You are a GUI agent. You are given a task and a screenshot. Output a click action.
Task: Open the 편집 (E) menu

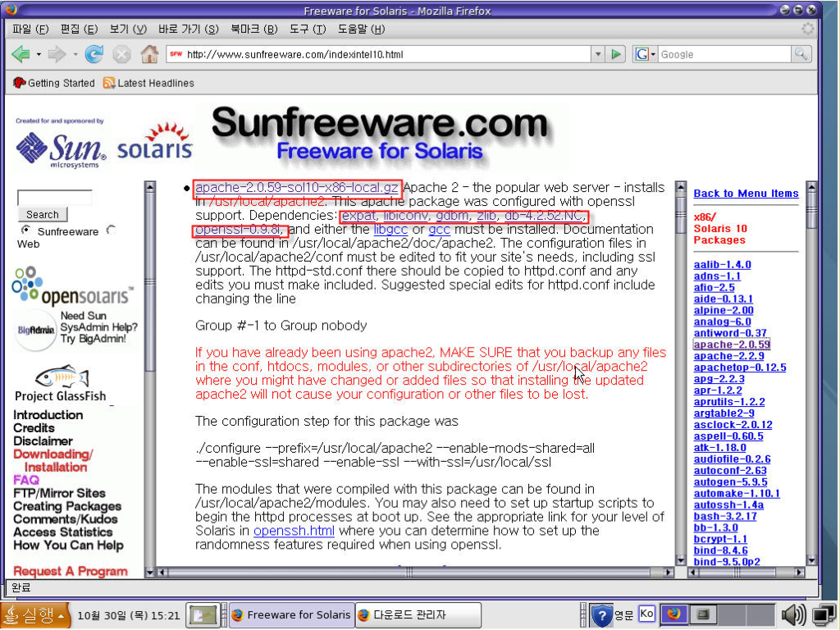point(80,29)
